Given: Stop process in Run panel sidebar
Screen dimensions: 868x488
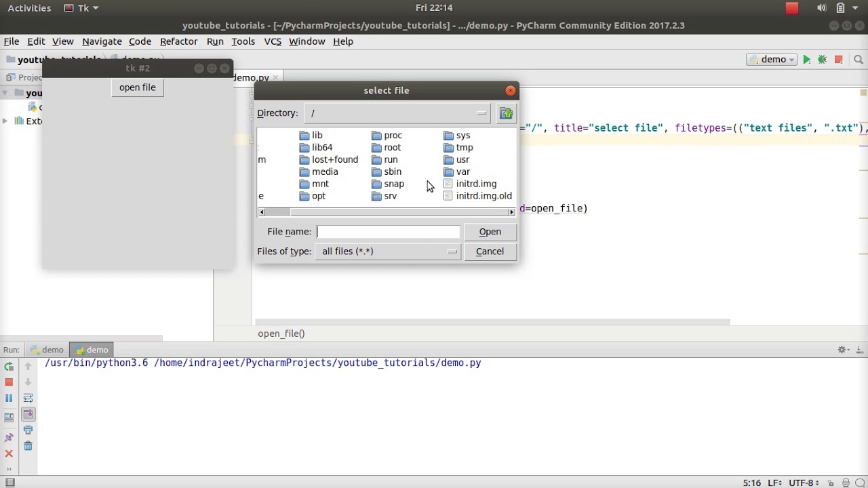Looking at the screenshot, I should (x=9, y=382).
